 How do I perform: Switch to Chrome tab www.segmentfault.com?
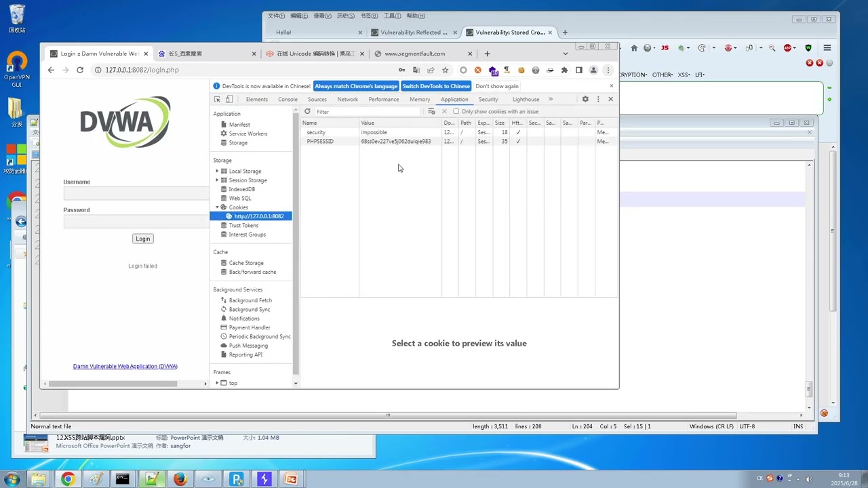point(423,54)
